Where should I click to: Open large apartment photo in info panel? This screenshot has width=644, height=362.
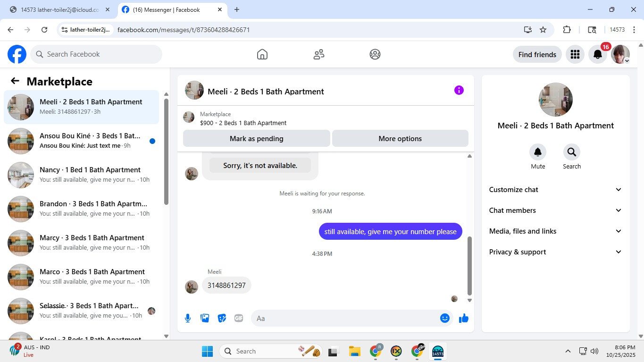(x=556, y=100)
